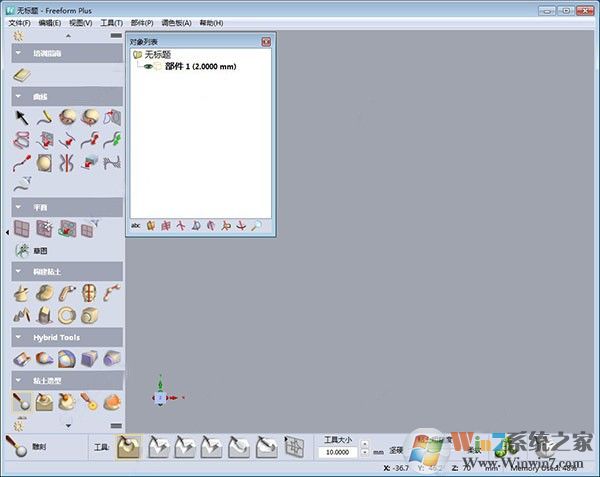Click the magnifier icon in object list

pos(256,226)
